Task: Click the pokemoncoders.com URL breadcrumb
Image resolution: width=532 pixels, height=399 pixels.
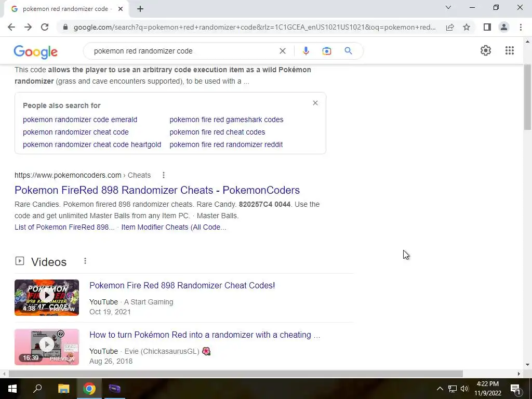Action: point(83,175)
